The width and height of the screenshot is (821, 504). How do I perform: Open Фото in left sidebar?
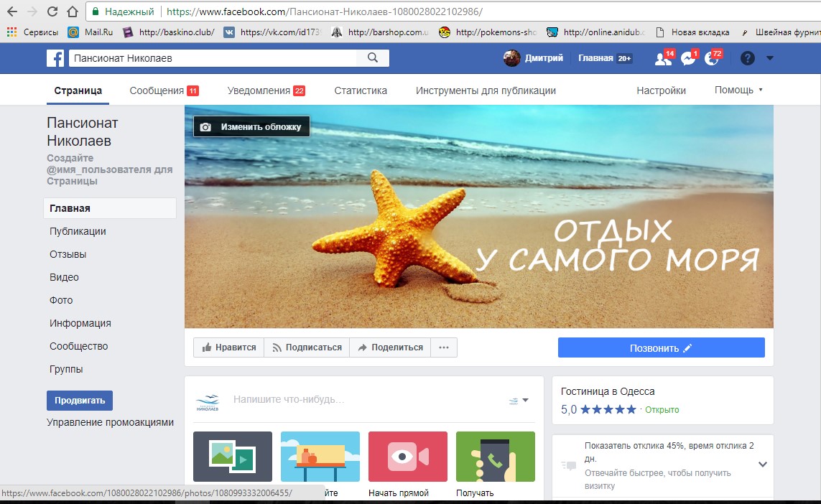61,300
